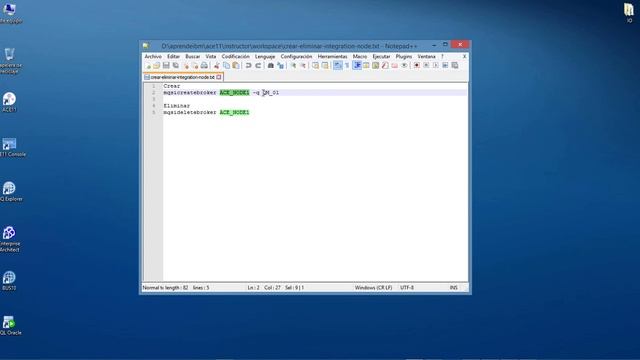Toggle the Show All Characters pilcrow icon
This screenshot has height=360, width=640.
point(347,66)
